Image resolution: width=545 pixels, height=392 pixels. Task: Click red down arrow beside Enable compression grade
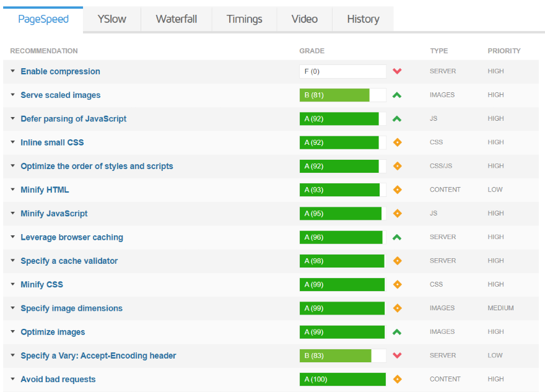[397, 71]
